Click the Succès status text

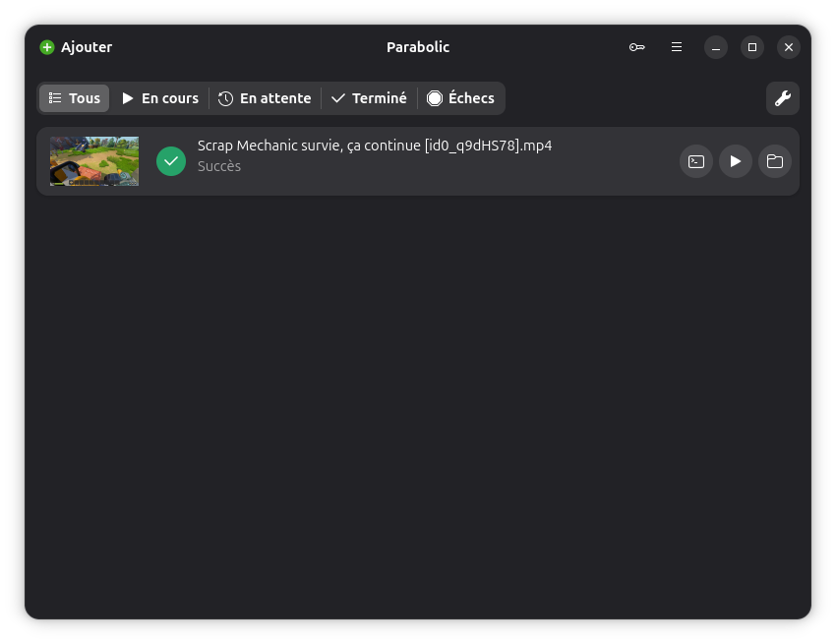point(219,166)
